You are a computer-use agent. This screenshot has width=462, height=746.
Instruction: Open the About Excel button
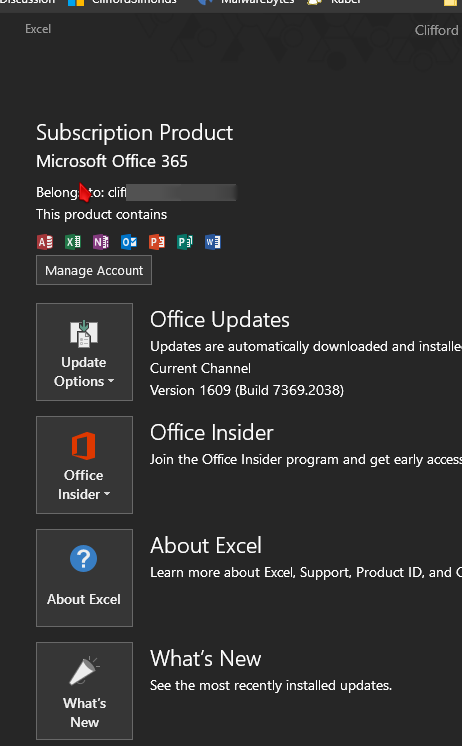[84, 578]
